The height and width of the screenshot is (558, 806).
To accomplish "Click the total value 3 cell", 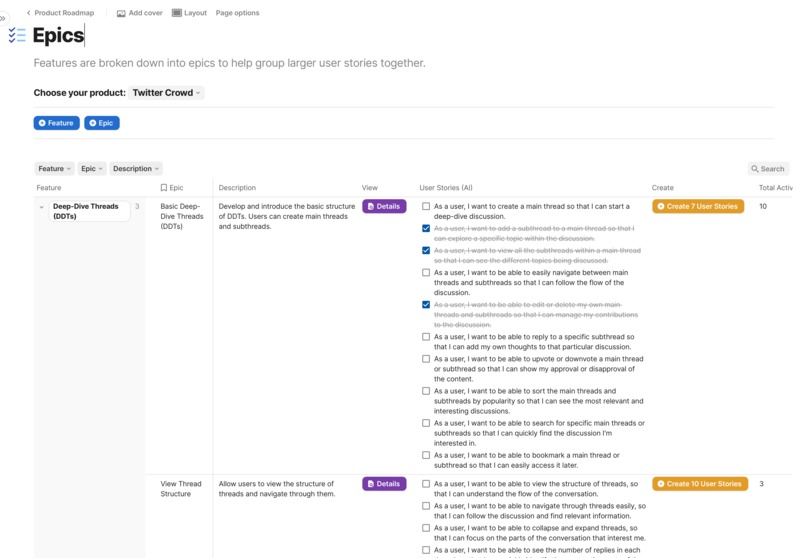I will tap(761, 484).
